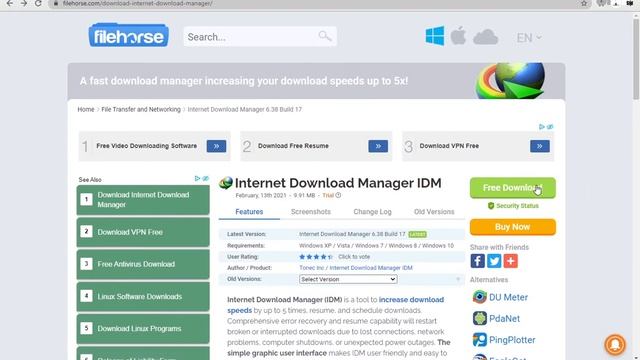Select the Apple Mac platform icon
Viewport: 640px width, 360px height.
pyautogui.click(x=458, y=36)
